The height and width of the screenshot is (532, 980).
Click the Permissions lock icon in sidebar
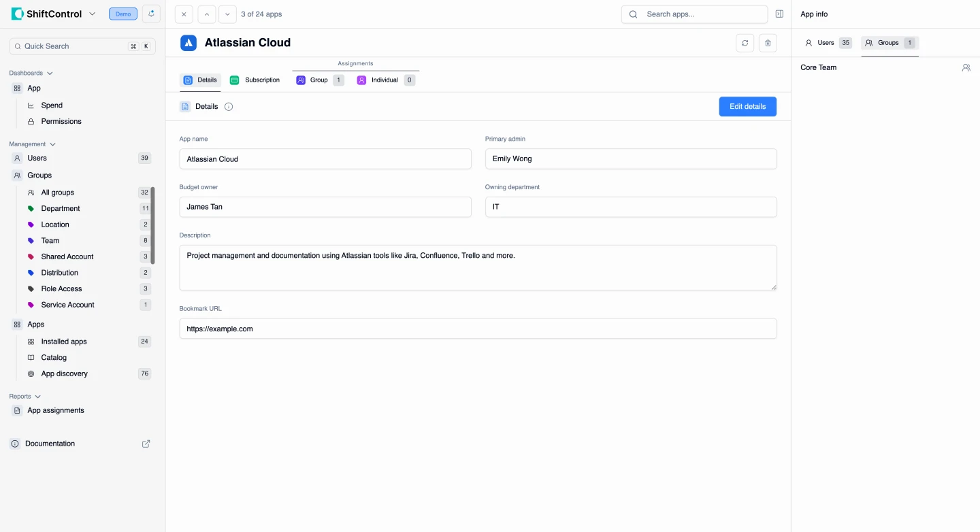[x=31, y=122]
